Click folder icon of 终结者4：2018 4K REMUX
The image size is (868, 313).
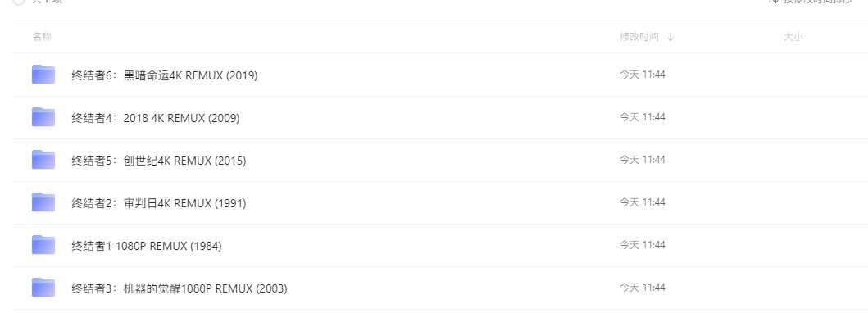tap(43, 117)
